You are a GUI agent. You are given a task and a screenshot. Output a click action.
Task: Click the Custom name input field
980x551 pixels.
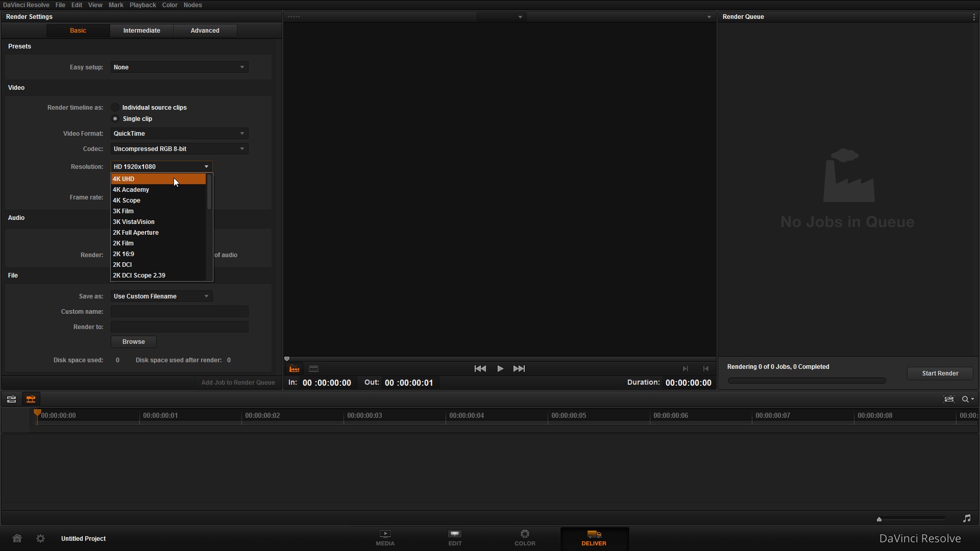coord(179,312)
